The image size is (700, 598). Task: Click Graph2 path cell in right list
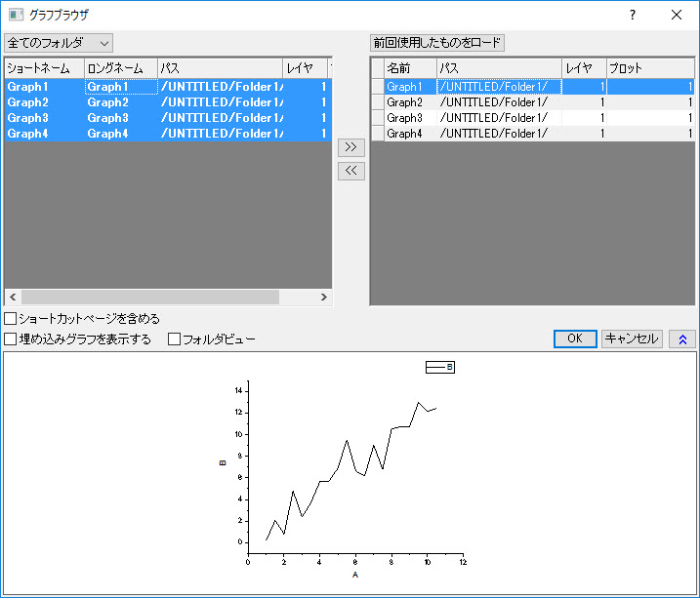click(499, 102)
